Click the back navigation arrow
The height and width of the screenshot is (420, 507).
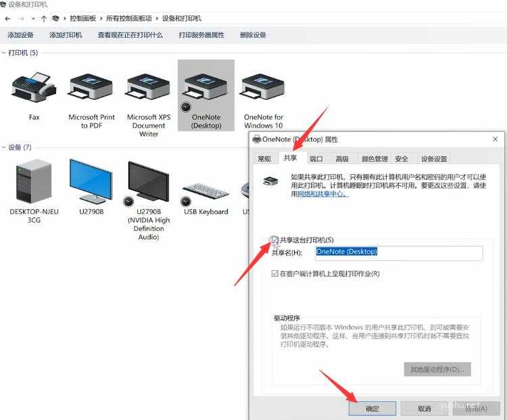pyautogui.click(x=7, y=18)
